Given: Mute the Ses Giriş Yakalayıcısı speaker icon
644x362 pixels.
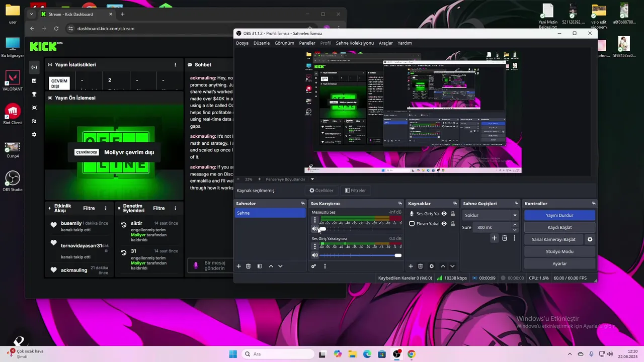Looking at the screenshot, I should pos(315,255).
